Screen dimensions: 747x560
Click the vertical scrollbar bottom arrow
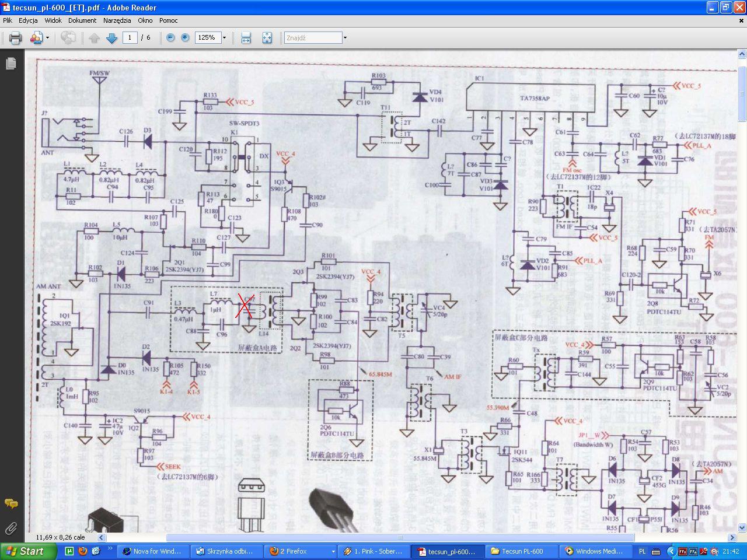[x=742, y=528]
